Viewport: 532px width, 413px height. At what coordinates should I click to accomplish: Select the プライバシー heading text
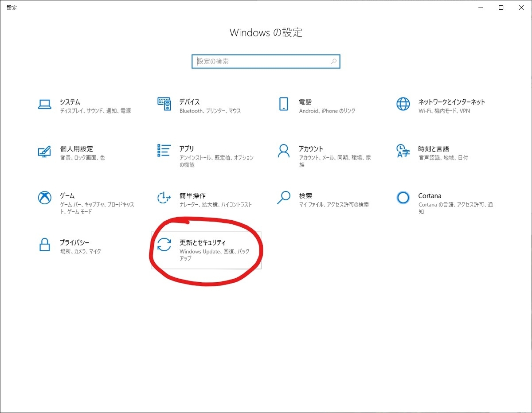pos(74,242)
